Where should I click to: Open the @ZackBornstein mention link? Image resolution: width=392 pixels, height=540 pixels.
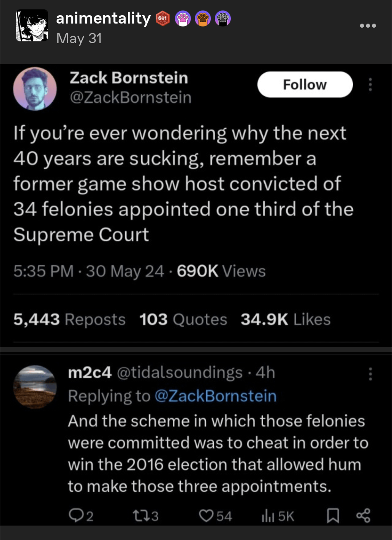pyautogui.click(x=216, y=396)
